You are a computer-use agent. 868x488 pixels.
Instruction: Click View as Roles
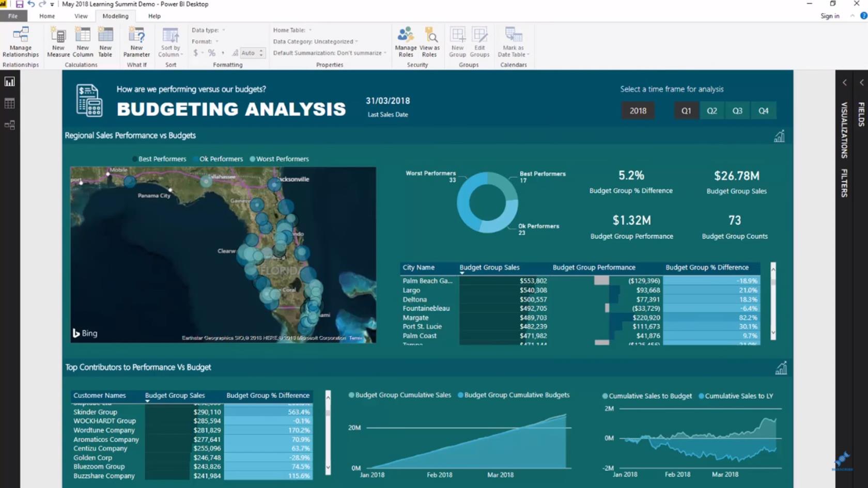(x=429, y=42)
